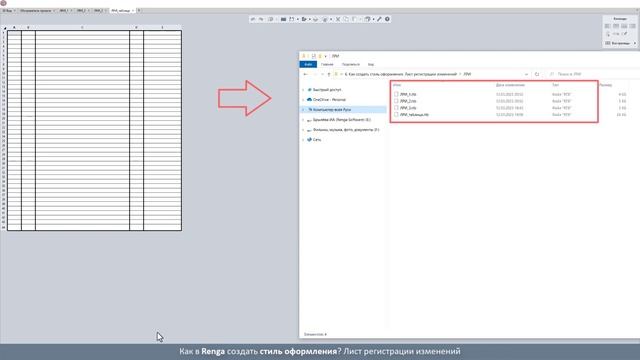Switch to the ЛРИ_1 tab in Renga
Viewport: 640px width, 360px height.
tap(64, 11)
